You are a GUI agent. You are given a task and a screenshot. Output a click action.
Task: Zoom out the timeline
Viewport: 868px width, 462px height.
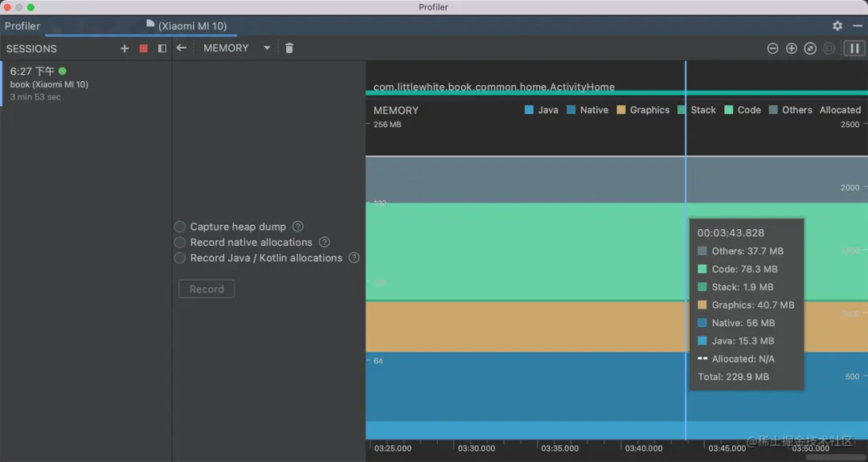772,48
